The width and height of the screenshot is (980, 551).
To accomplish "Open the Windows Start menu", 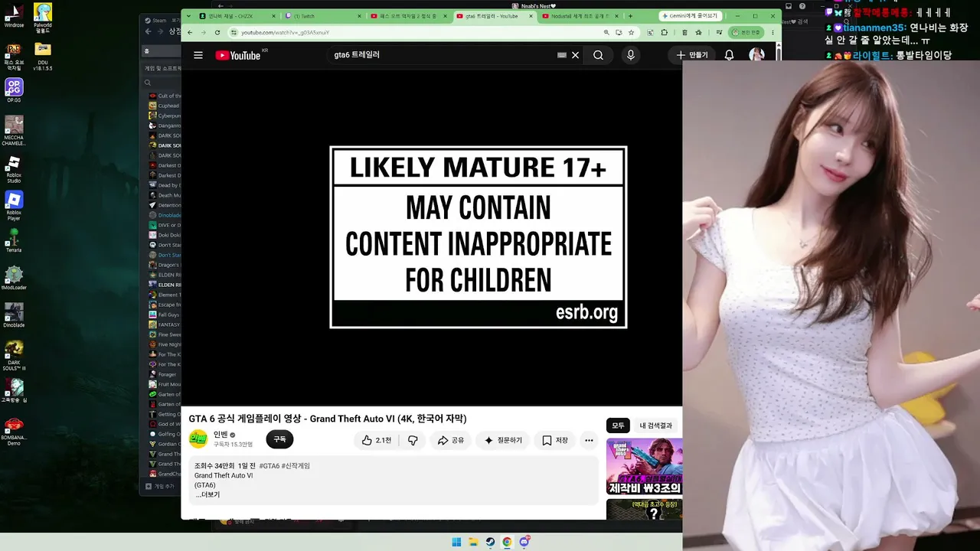I will (456, 542).
